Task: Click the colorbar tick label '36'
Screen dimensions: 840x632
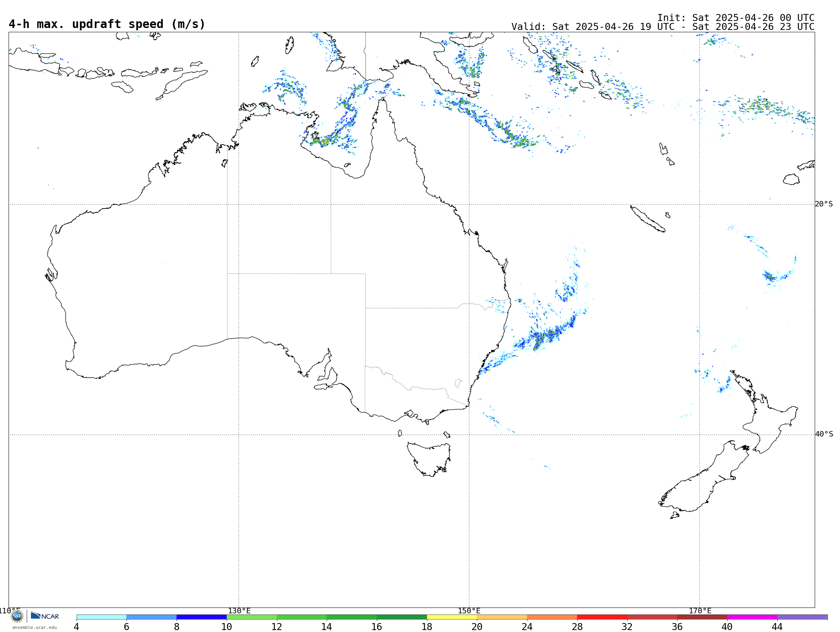Action: click(x=677, y=627)
